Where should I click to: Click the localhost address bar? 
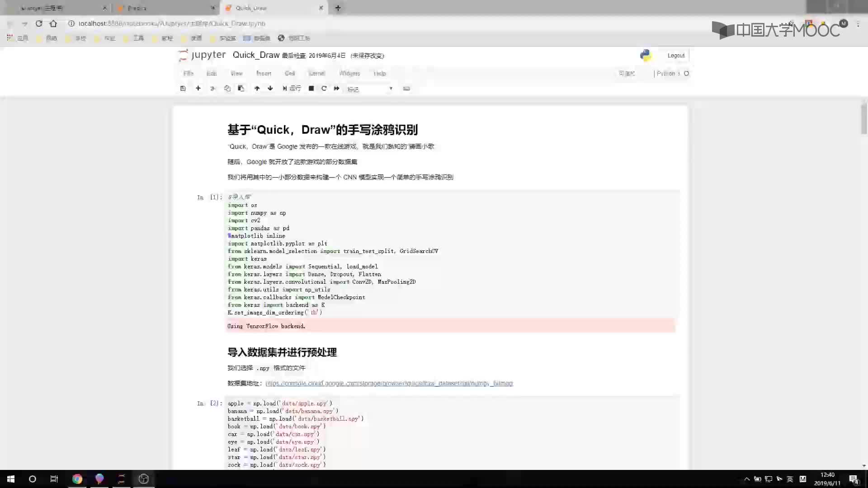172,23
